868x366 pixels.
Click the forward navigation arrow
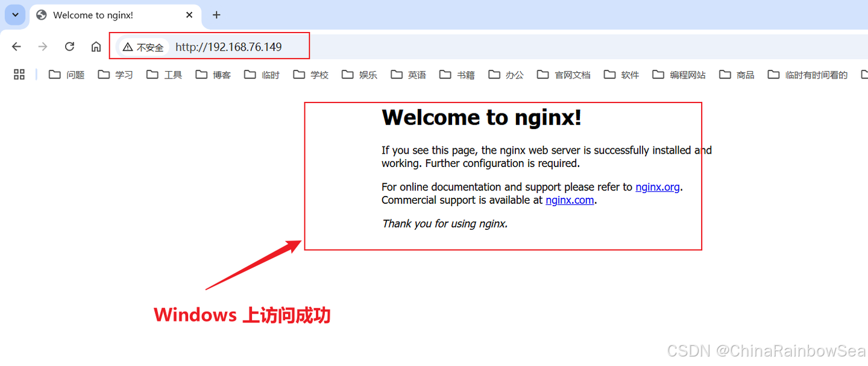(x=42, y=45)
